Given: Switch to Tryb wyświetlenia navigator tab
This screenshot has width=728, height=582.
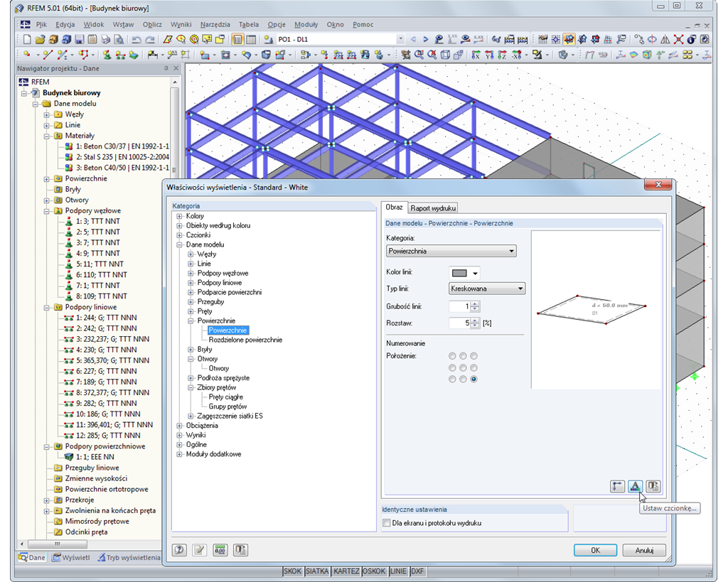Looking at the screenshot, I should (x=129, y=557).
